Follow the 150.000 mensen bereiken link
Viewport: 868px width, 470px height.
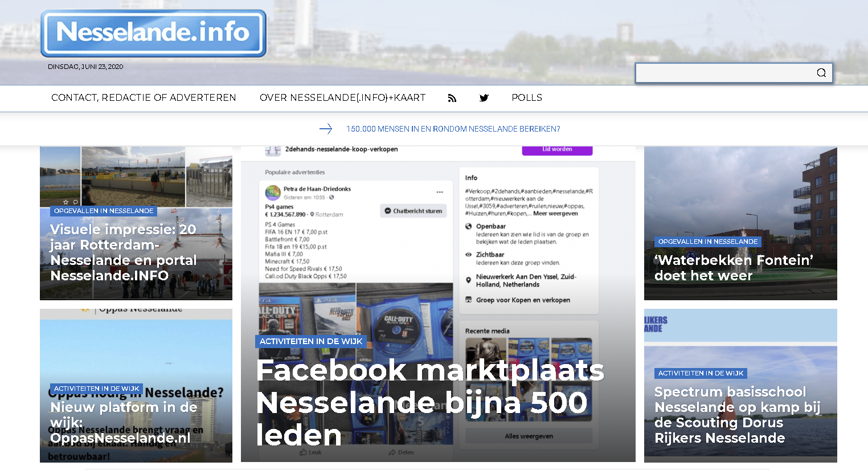[453, 129]
